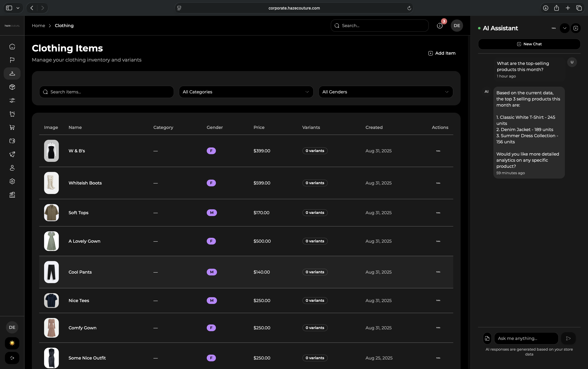Navigate to Home via the breadcrumb
The width and height of the screenshot is (588, 369).
tap(38, 25)
